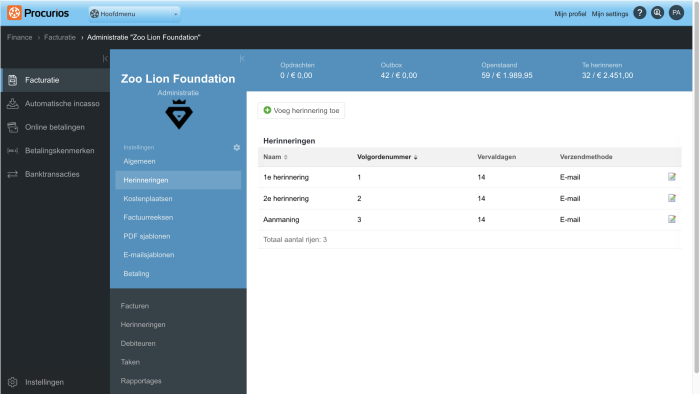Open Mijn profiel link
This screenshot has height=394, width=700.
[570, 14]
